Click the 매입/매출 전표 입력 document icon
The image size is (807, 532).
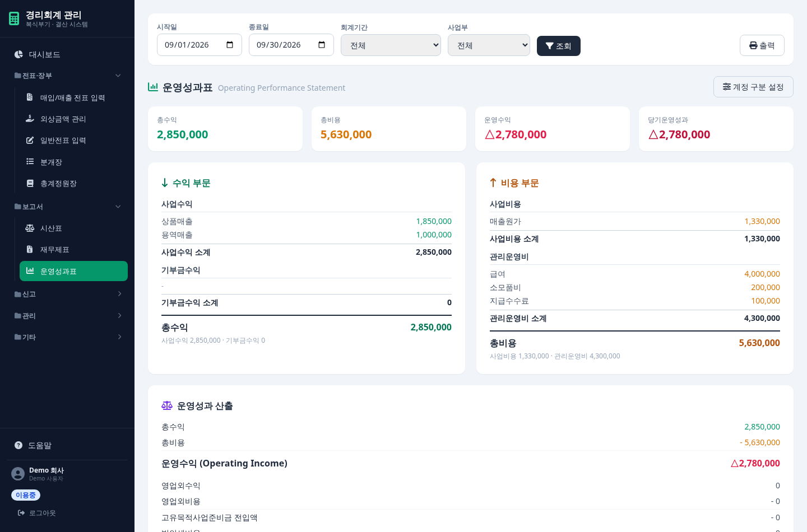pyautogui.click(x=30, y=97)
